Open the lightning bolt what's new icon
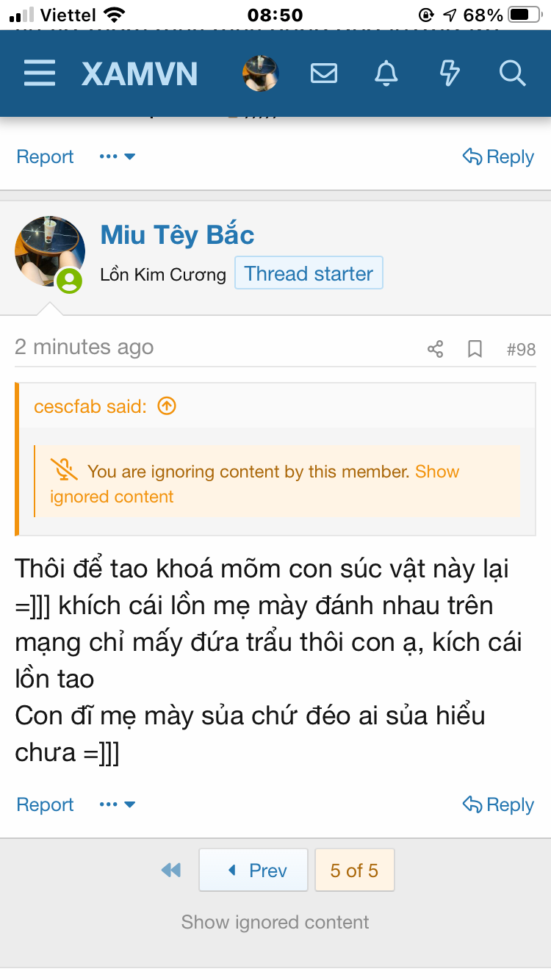551x980 pixels. [x=449, y=73]
